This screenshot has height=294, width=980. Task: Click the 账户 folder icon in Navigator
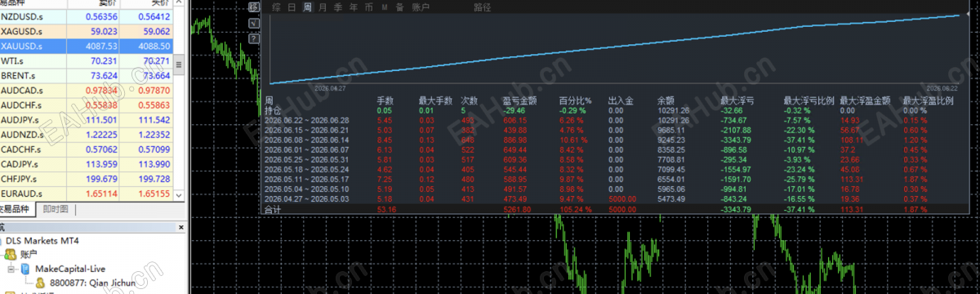pos(11,254)
